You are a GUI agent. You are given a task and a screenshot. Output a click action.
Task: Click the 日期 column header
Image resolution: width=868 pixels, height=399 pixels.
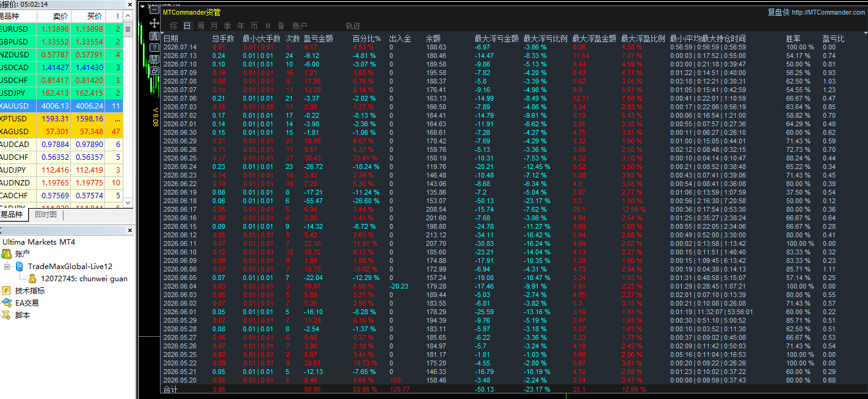coord(171,38)
